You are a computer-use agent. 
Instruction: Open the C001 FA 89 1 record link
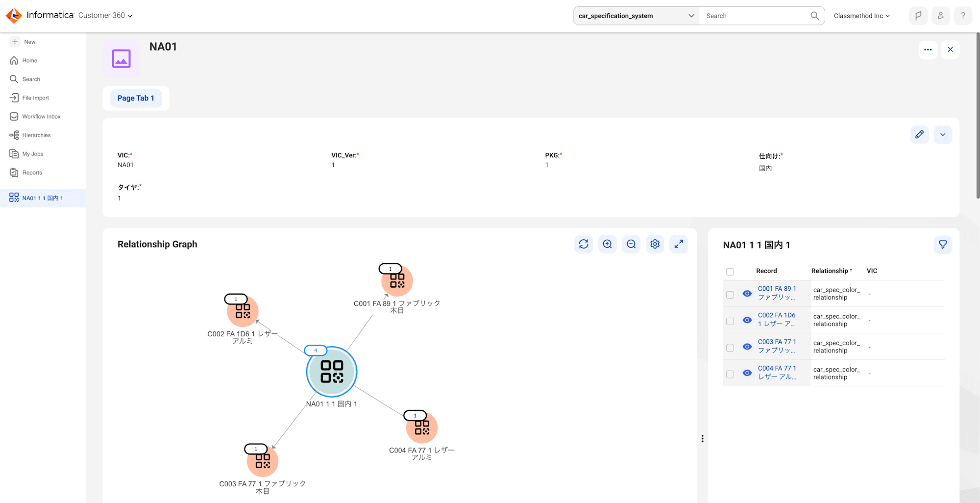(x=777, y=293)
